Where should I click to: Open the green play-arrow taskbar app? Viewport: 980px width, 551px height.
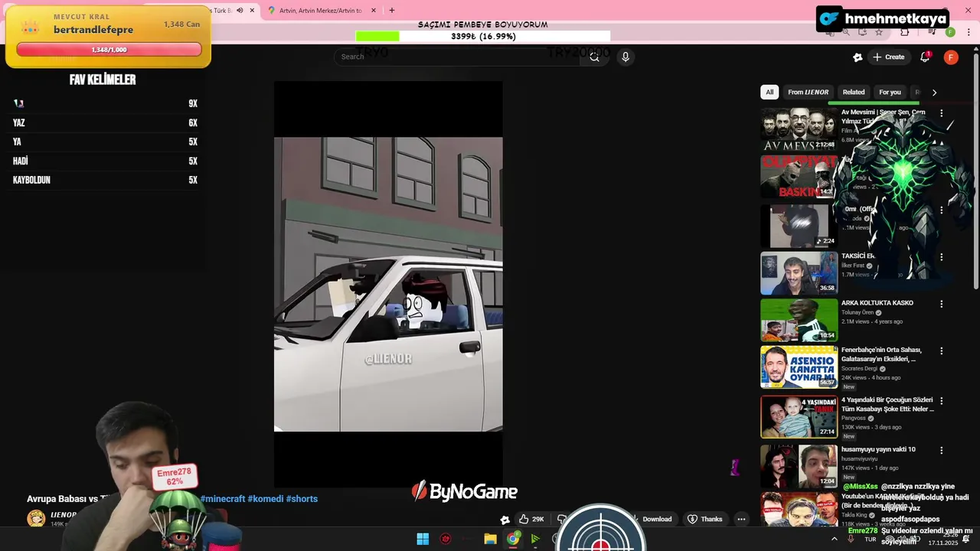(535, 539)
